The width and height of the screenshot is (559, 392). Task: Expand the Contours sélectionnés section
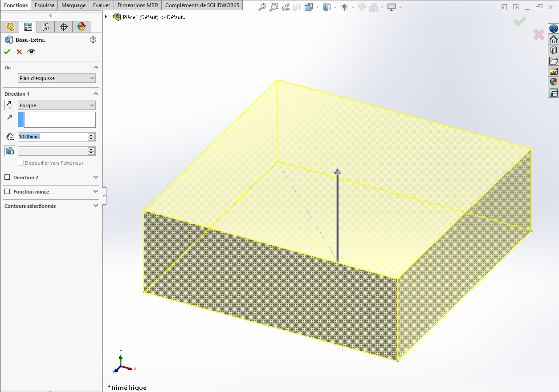pos(95,206)
